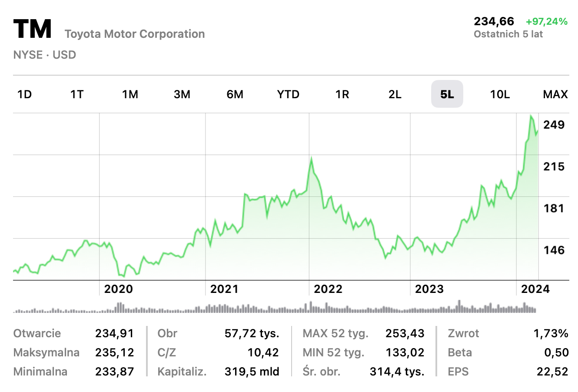Click the highlighted 5L range tab
The height and width of the screenshot is (392, 578).
447,94
